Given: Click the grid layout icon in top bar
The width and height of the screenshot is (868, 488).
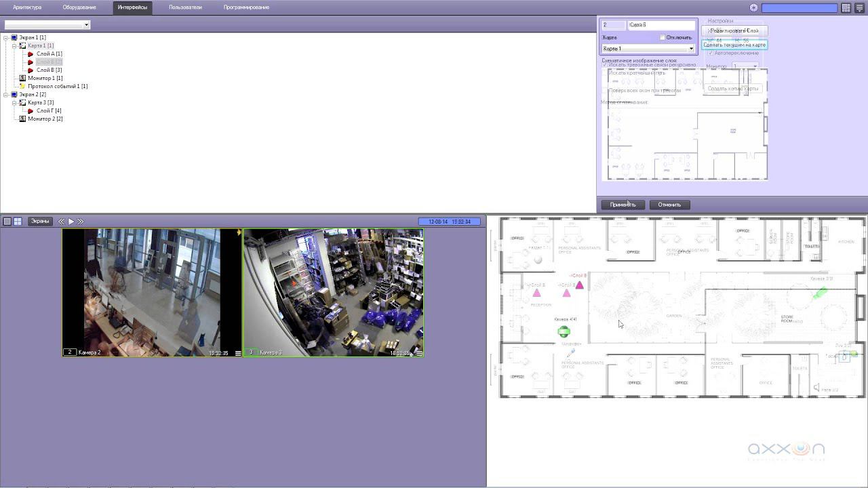Looking at the screenshot, I should click(846, 8).
